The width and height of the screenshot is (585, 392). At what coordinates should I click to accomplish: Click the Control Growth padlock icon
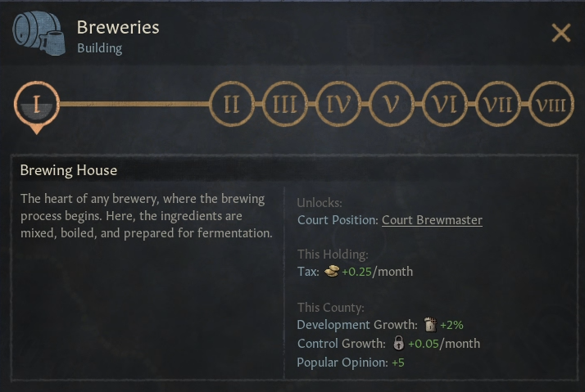[x=398, y=344]
